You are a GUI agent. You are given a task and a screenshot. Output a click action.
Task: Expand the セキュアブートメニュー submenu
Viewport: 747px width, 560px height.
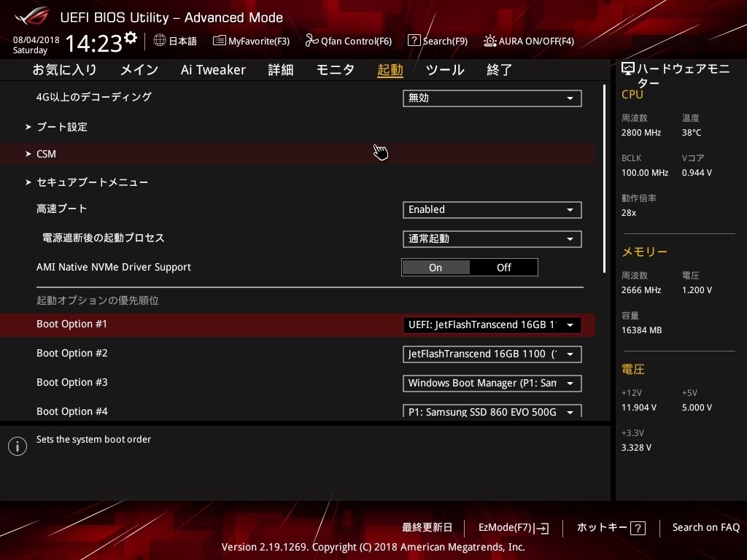click(x=86, y=182)
